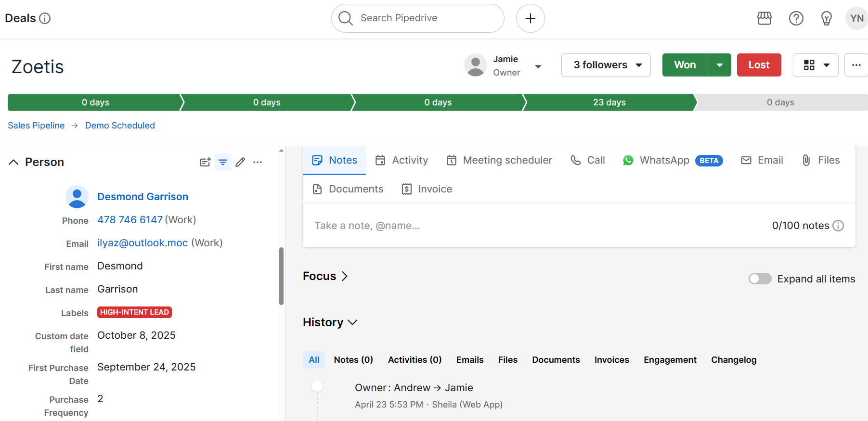Open the Won button dropdown arrow
This screenshot has height=421, width=868.
click(x=720, y=65)
